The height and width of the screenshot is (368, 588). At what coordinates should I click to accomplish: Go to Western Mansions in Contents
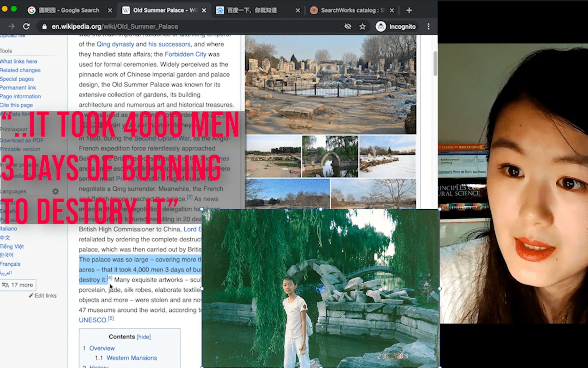coord(132,358)
